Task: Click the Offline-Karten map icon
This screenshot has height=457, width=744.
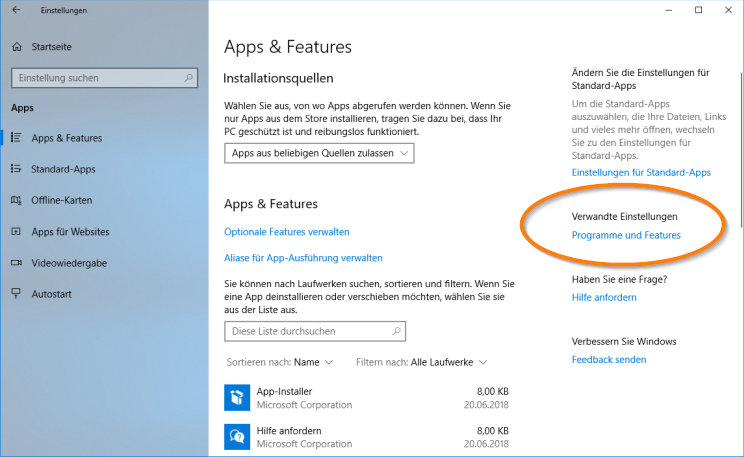Action: [16, 200]
